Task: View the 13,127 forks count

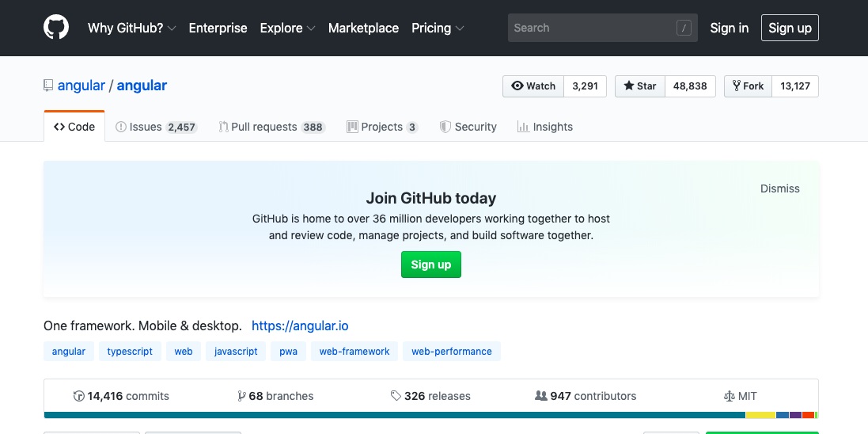Action: click(x=795, y=86)
